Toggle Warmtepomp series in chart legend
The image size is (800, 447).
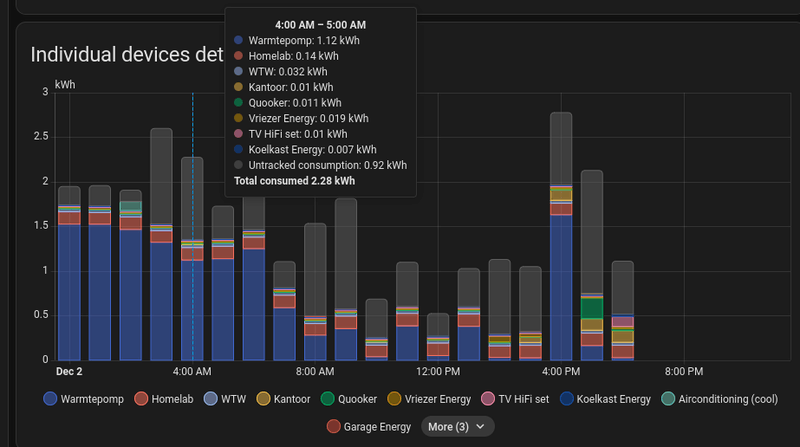click(84, 399)
